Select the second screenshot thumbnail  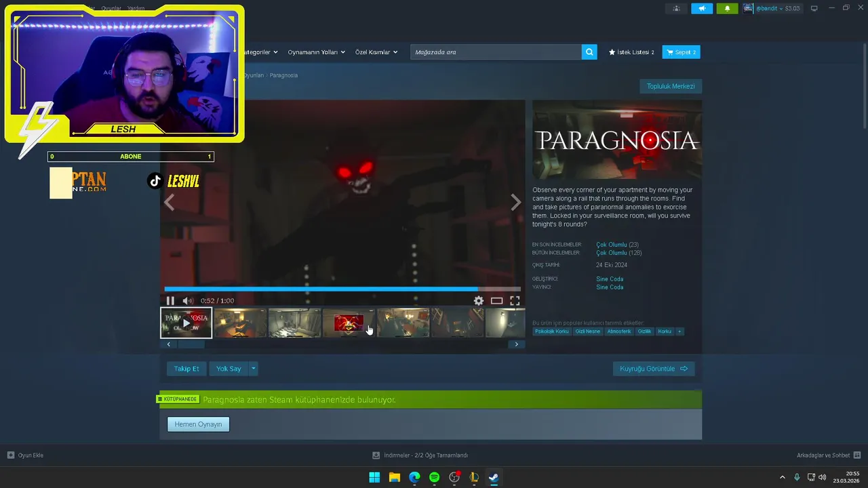(241, 323)
